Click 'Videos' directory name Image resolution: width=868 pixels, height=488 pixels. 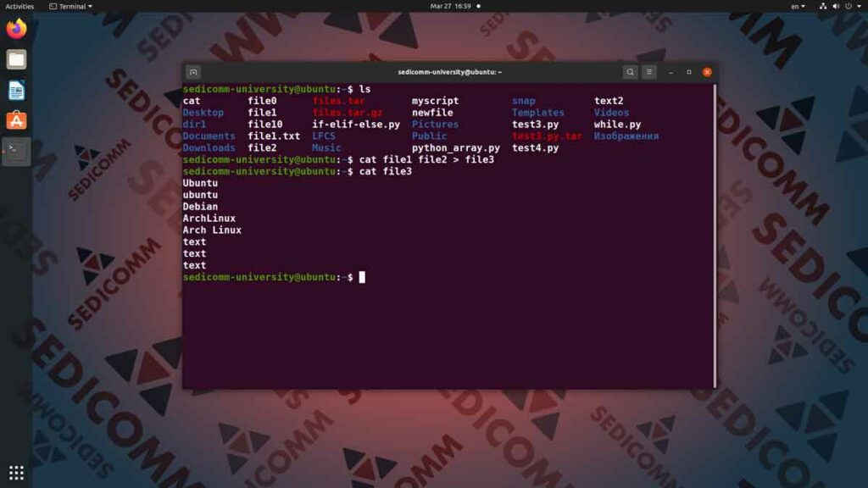tap(611, 113)
